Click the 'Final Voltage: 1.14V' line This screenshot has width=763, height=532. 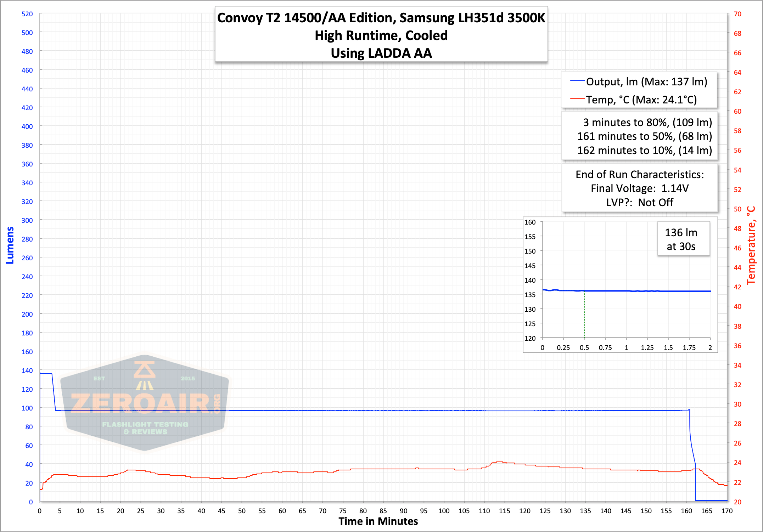point(640,188)
